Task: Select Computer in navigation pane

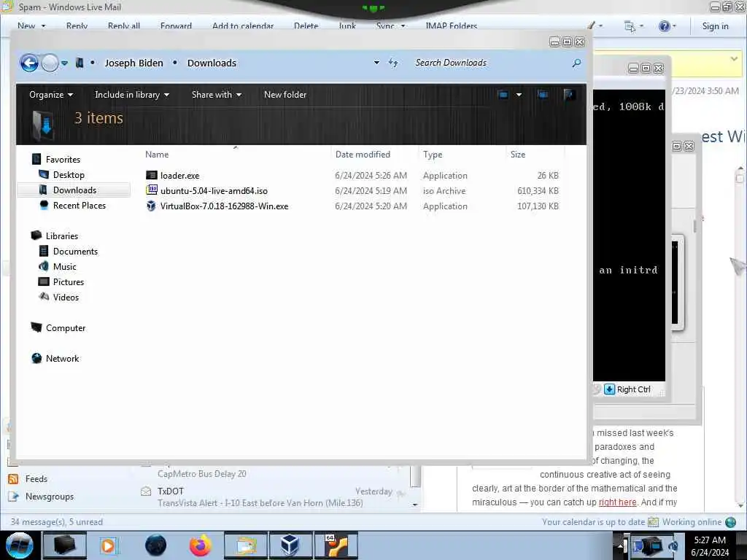Action: pyautogui.click(x=65, y=328)
